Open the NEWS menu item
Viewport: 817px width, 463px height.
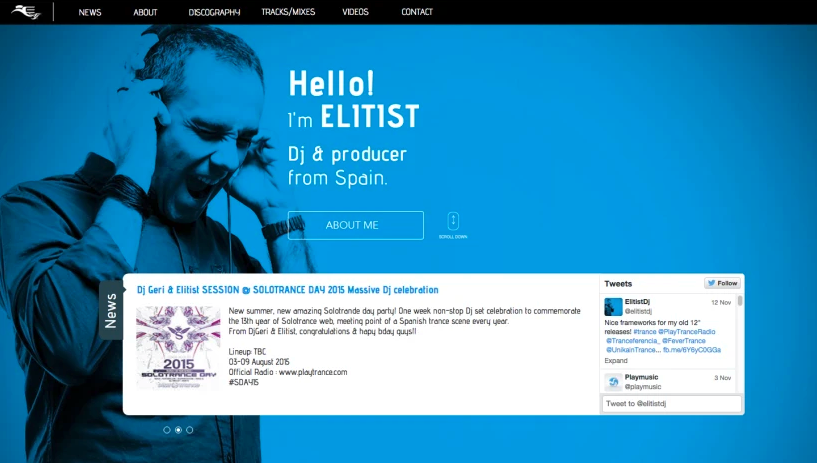[90, 12]
